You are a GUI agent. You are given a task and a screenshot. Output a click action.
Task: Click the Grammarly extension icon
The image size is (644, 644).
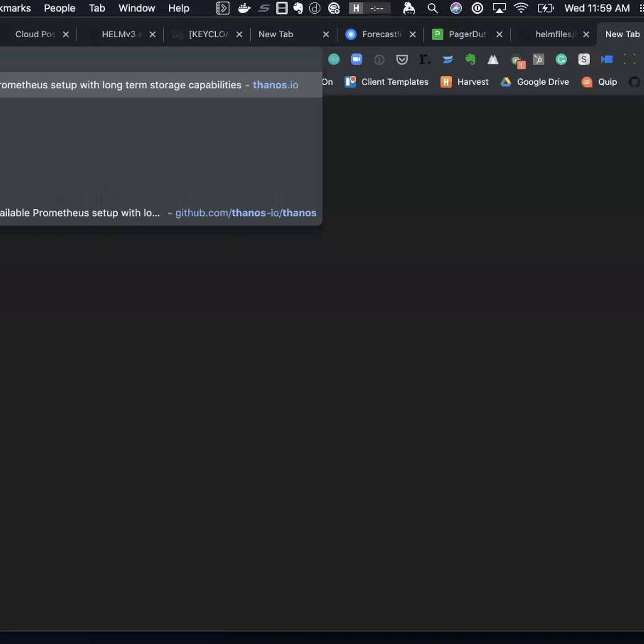[x=561, y=59]
